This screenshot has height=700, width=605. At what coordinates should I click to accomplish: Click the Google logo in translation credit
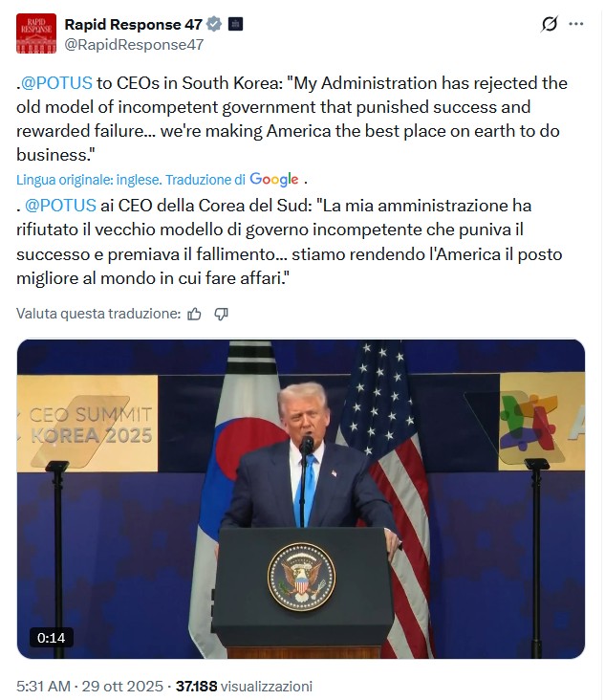tap(273, 180)
